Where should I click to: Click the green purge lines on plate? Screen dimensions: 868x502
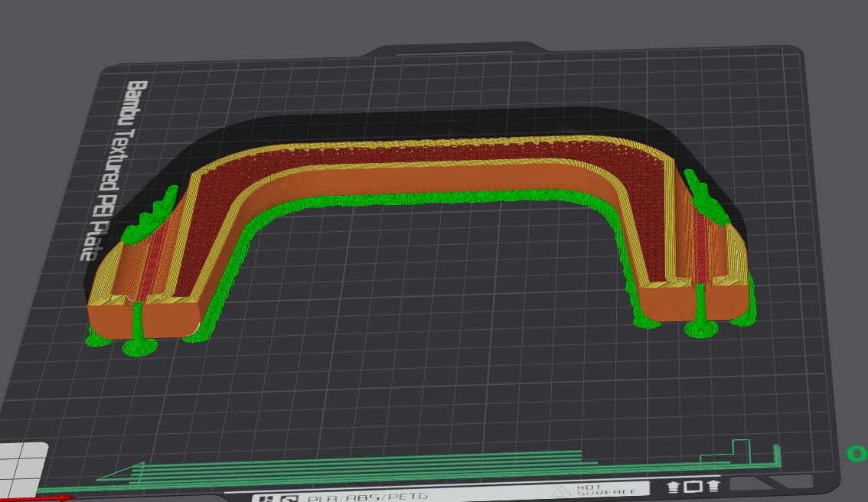(410, 467)
